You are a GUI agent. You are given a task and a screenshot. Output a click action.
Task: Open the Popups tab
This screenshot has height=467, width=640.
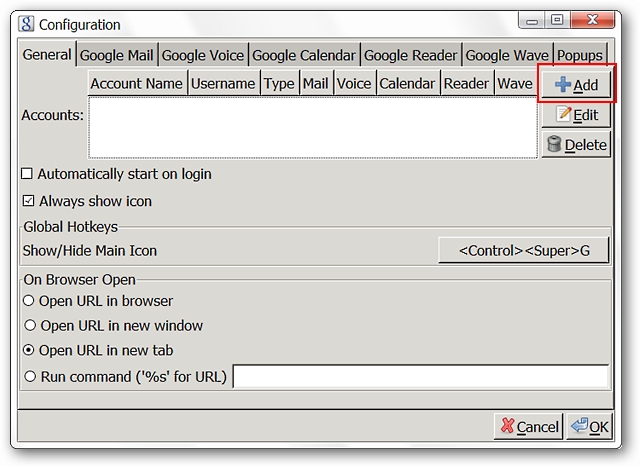580,55
